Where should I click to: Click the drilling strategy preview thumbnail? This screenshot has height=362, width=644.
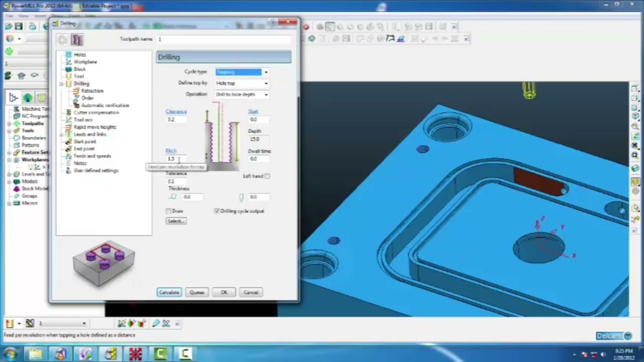coord(104,263)
